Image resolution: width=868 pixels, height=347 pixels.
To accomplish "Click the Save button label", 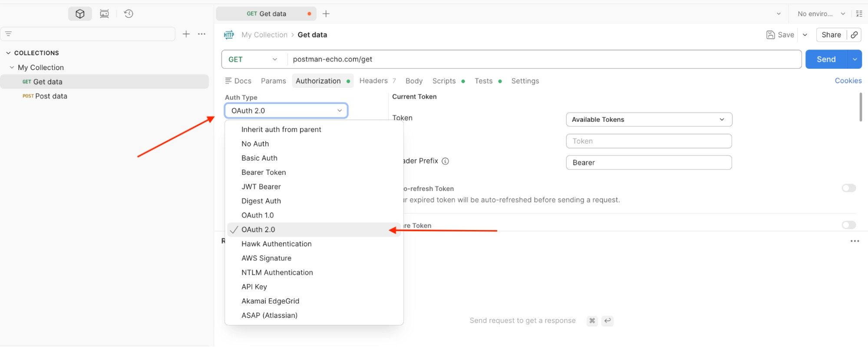I will click(786, 35).
